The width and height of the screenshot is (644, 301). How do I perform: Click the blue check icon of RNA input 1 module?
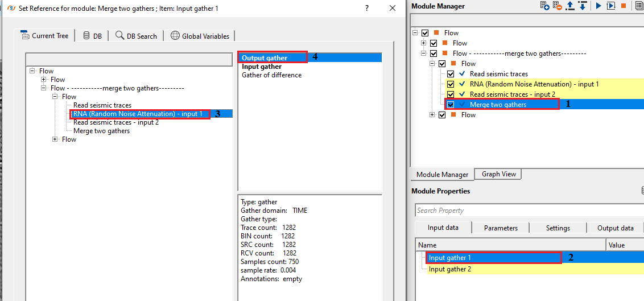pos(462,84)
